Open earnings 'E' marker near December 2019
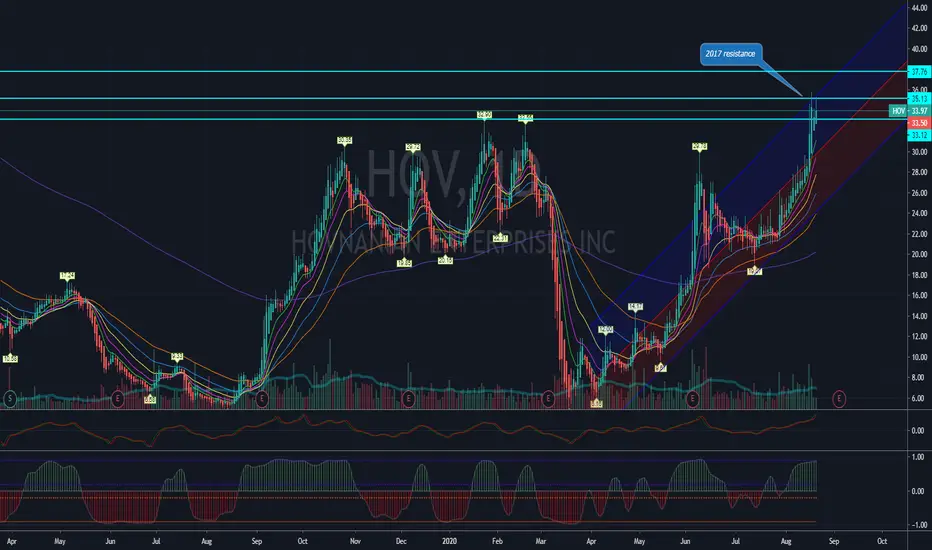The width and height of the screenshot is (932, 550). click(x=408, y=399)
